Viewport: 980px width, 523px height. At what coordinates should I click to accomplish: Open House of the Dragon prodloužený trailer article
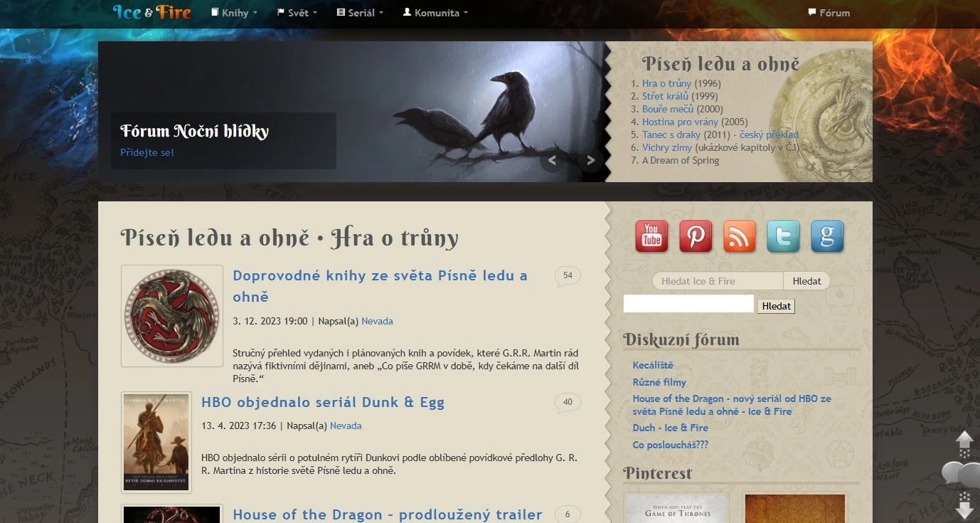[388, 514]
